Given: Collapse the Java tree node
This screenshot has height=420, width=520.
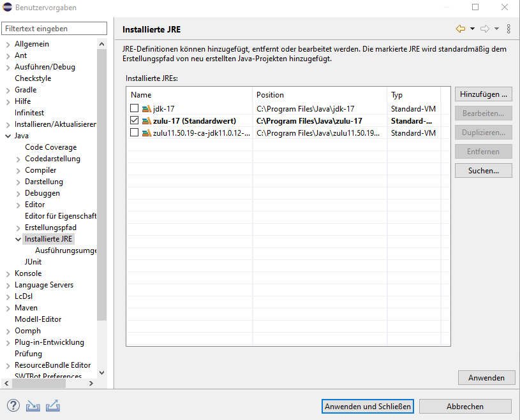Looking at the screenshot, I should pyautogui.click(x=8, y=136).
